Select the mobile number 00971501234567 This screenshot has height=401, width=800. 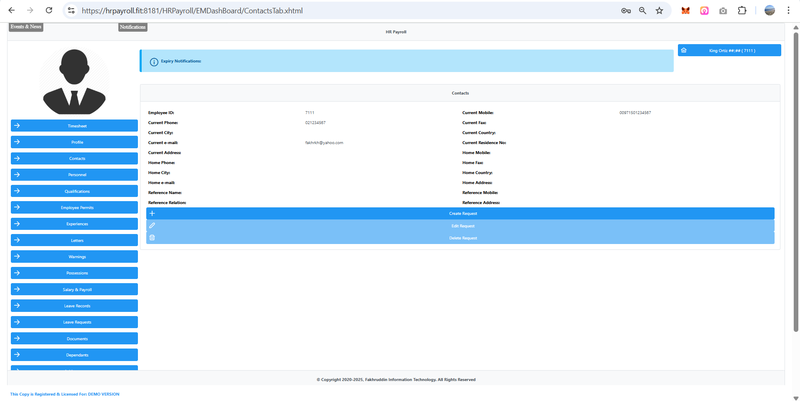[x=635, y=112]
